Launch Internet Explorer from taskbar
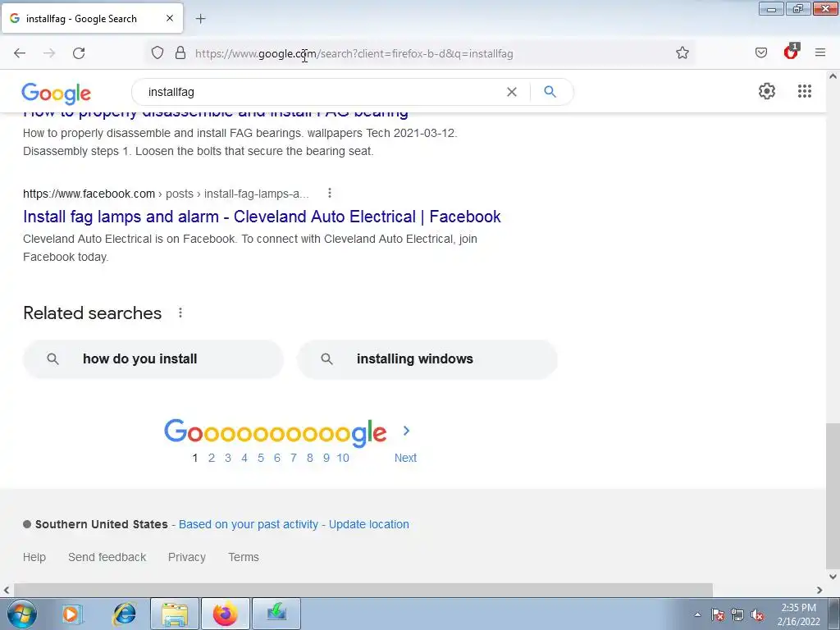 click(x=125, y=614)
